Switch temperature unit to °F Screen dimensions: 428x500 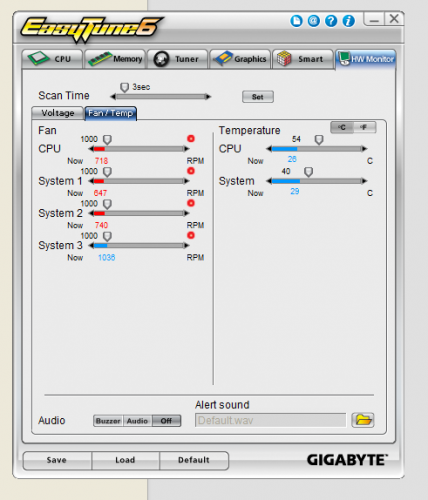point(364,127)
